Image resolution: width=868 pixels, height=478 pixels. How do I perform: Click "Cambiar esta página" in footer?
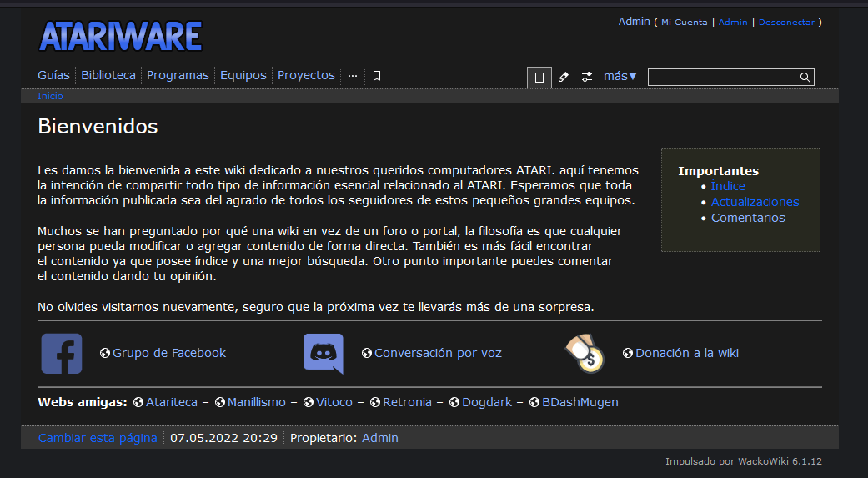coord(98,438)
